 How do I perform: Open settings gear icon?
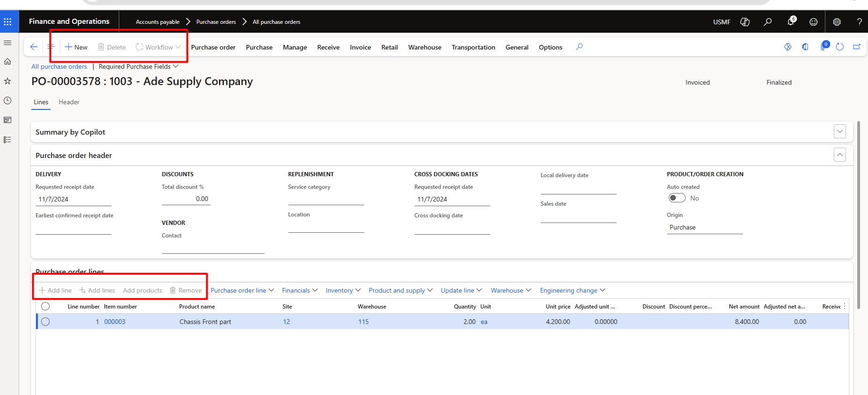tap(837, 22)
